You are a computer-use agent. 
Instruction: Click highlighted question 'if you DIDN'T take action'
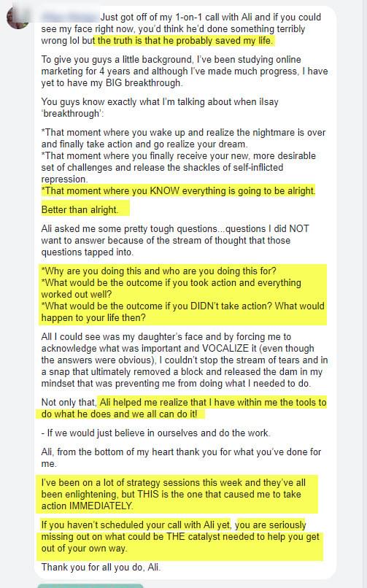[x=182, y=312]
